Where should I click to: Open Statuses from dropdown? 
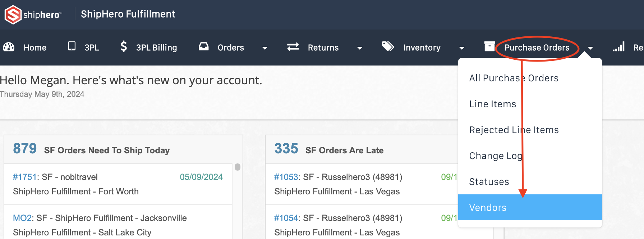[530, 182]
